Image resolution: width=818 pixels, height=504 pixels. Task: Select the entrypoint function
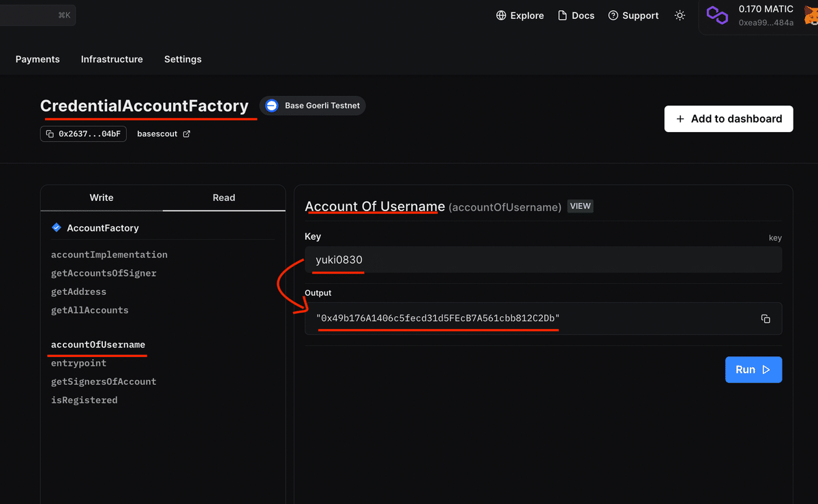tap(78, 363)
